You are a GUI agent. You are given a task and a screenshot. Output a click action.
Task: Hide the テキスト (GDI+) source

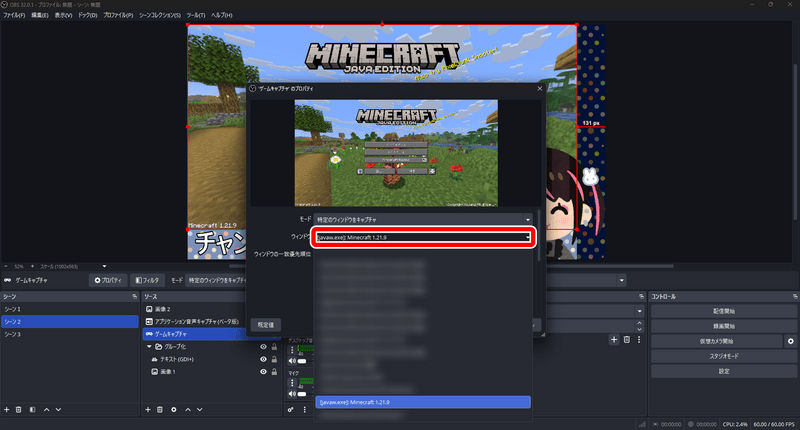pyautogui.click(x=263, y=359)
